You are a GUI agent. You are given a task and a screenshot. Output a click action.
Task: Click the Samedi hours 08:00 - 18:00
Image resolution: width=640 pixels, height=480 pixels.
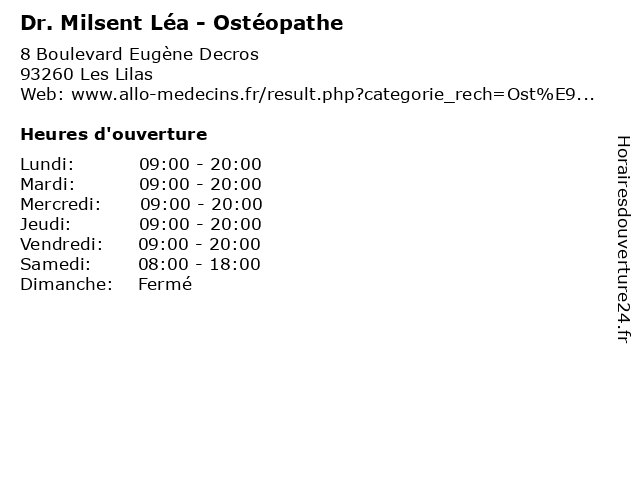199,264
